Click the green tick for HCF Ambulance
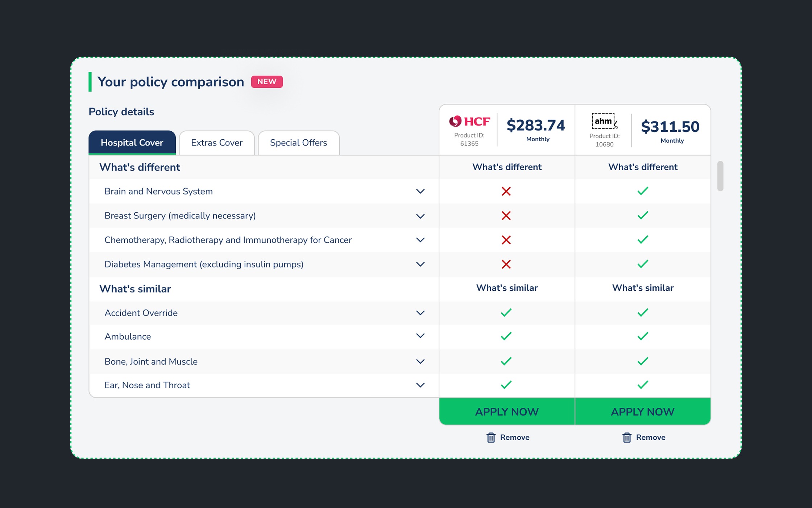The height and width of the screenshot is (508, 812). [x=506, y=336]
